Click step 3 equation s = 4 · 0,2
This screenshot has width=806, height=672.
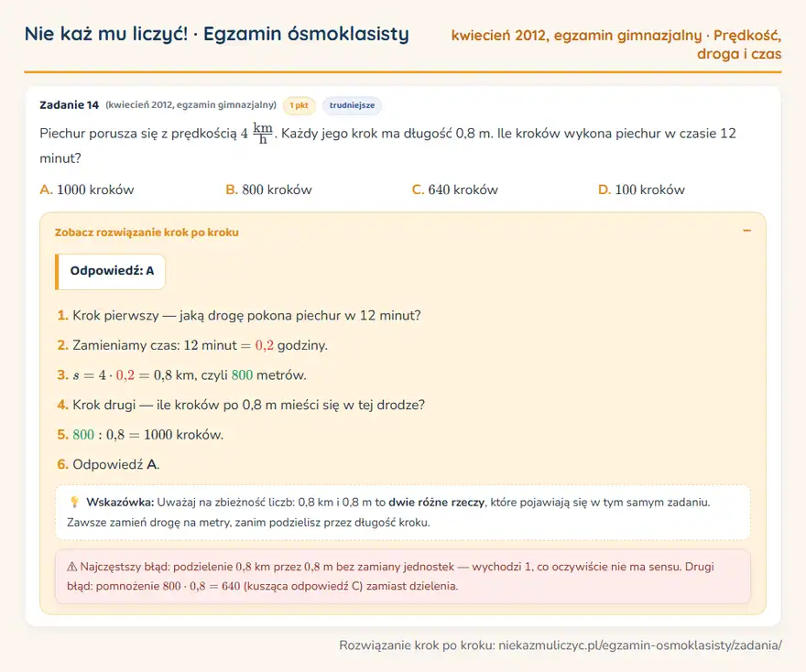181,375
